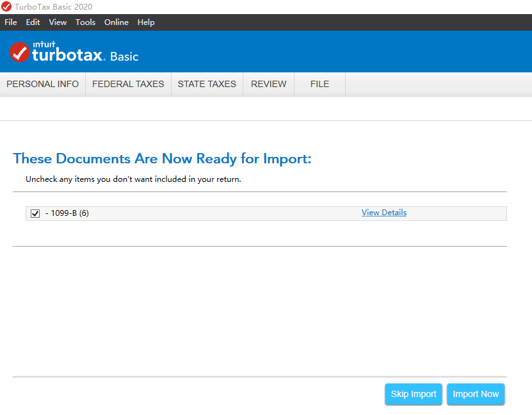The image size is (532, 415).
Task: Click the 'Ready for Import' heading
Action: tap(162, 159)
